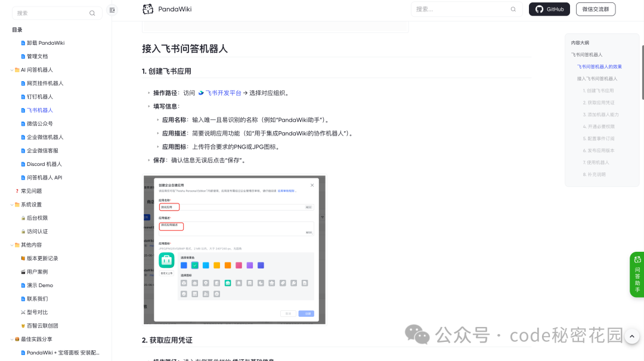Jump to outline 8. 补充说明

tap(595, 174)
